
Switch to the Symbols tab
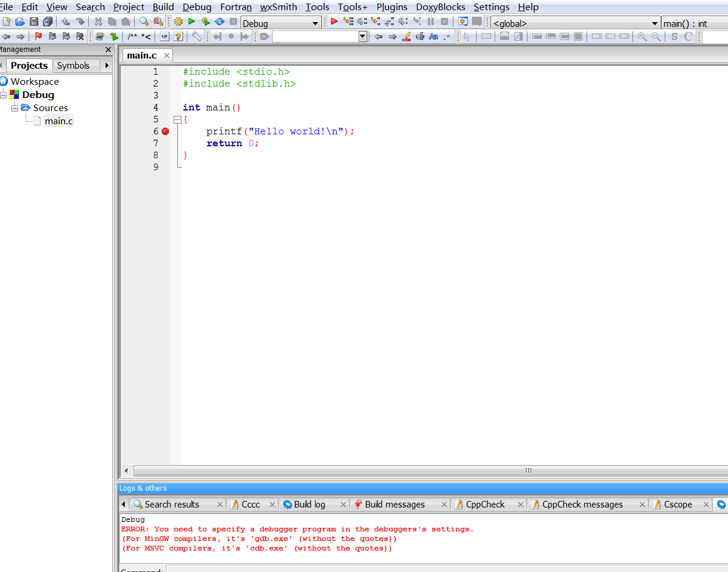[x=73, y=66]
